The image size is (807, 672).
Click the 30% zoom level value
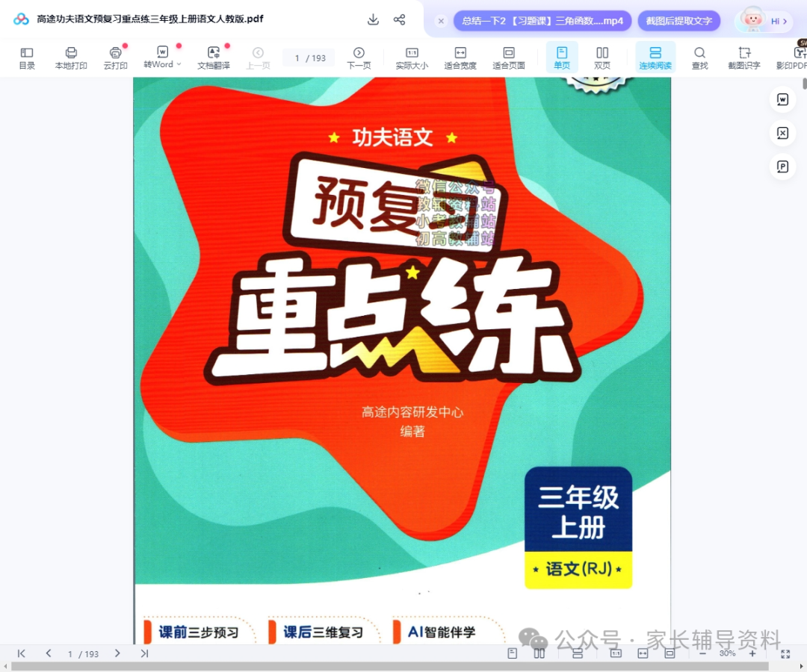[727, 653]
